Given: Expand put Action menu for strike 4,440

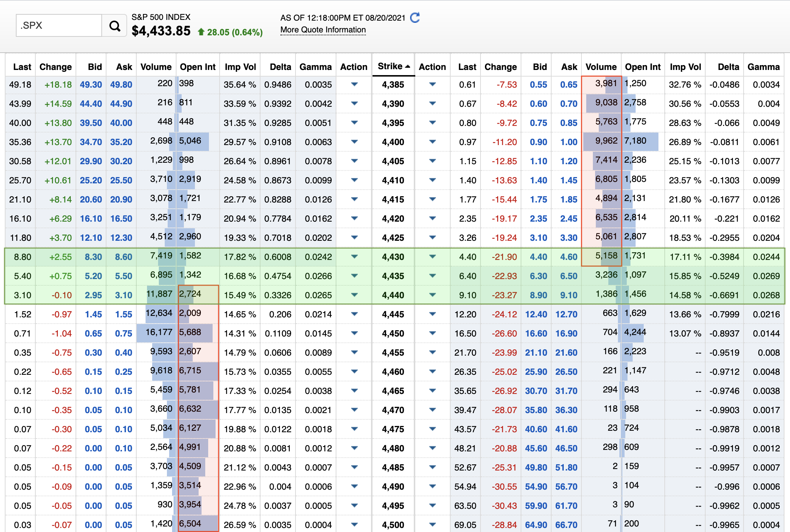Looking at the screenshot, I should tap(432, 295).
